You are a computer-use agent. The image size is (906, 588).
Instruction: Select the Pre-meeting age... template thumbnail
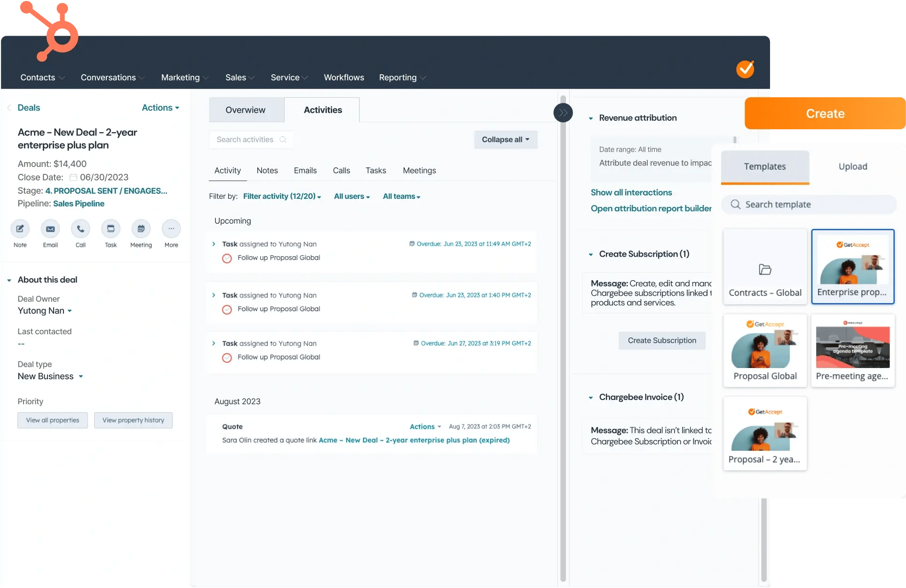[x=852, y=351]
